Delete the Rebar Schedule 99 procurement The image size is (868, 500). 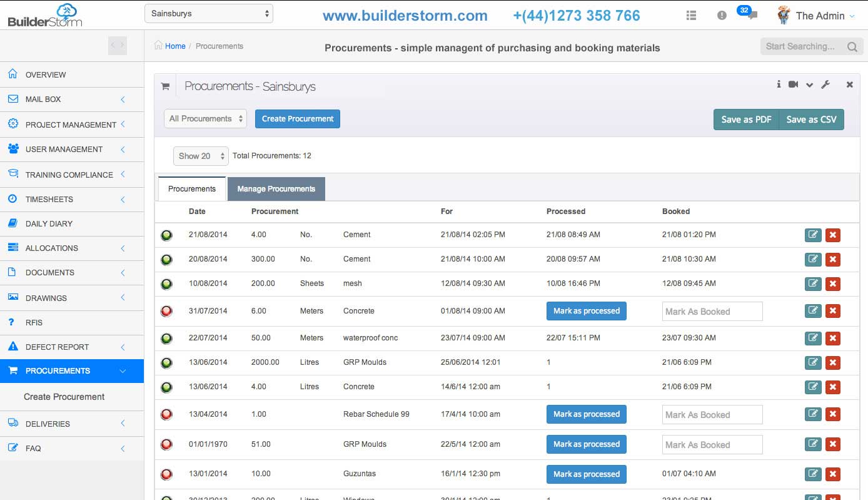(x=832, y=414)
